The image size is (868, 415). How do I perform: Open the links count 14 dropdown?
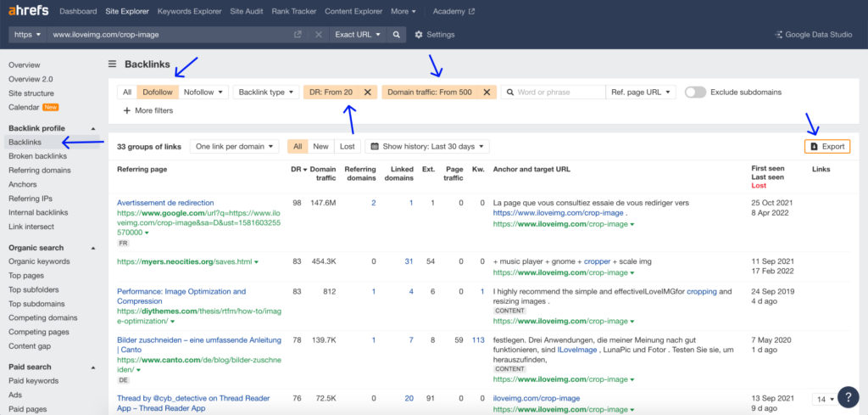pos(826,399)
